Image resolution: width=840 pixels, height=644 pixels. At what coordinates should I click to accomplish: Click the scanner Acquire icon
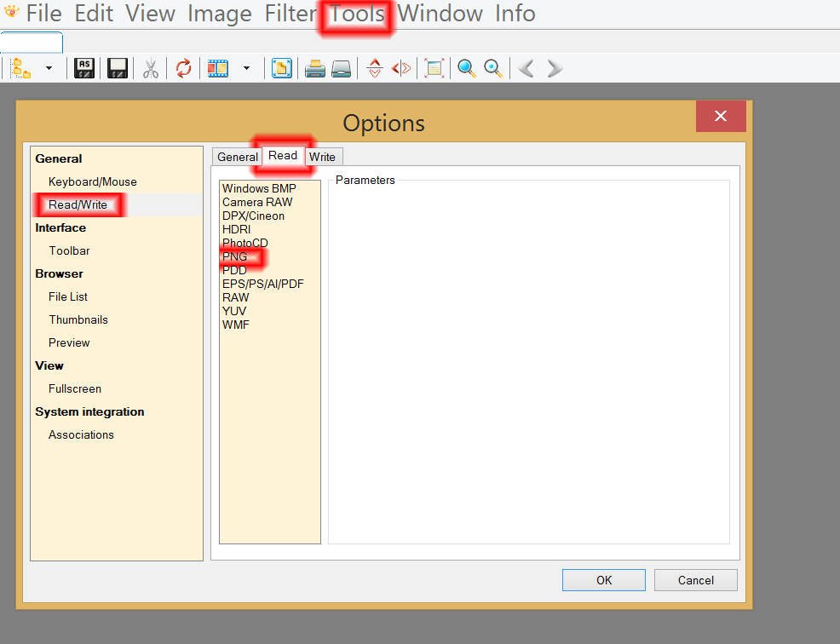click(x=342, y=69)
